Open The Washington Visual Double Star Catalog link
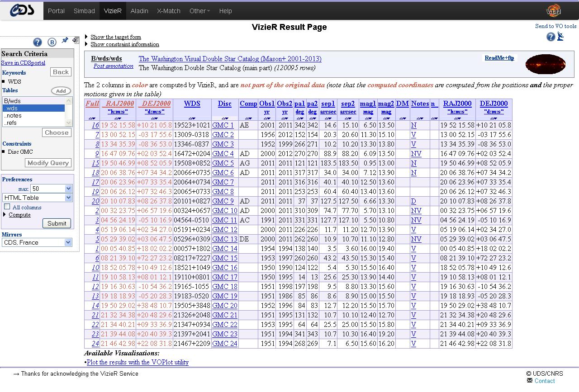 pyautogui.click(x=230, y=59)
